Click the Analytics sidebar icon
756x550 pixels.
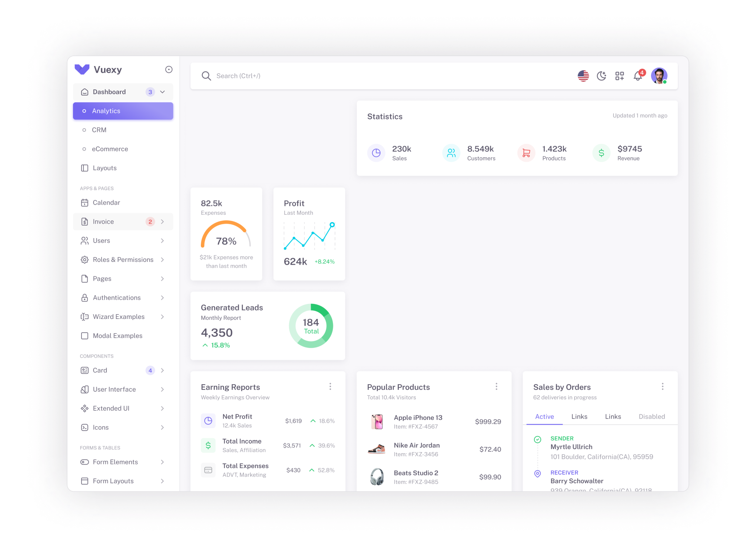[84, 111]
